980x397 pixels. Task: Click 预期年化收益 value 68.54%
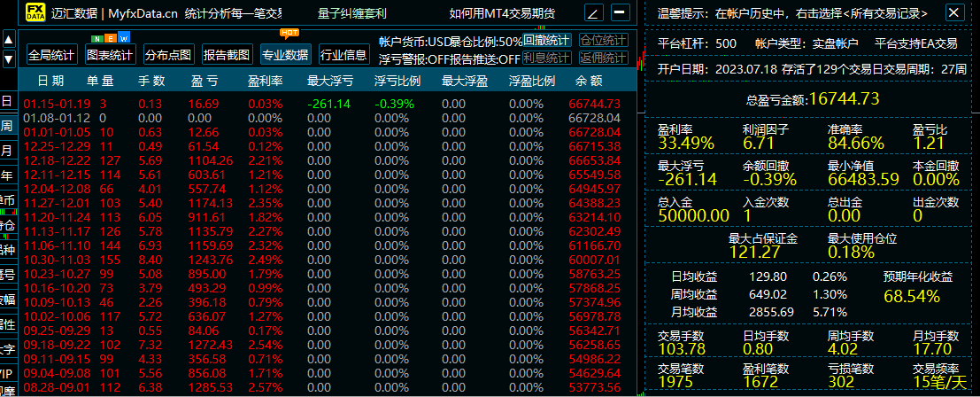[912, 296]
